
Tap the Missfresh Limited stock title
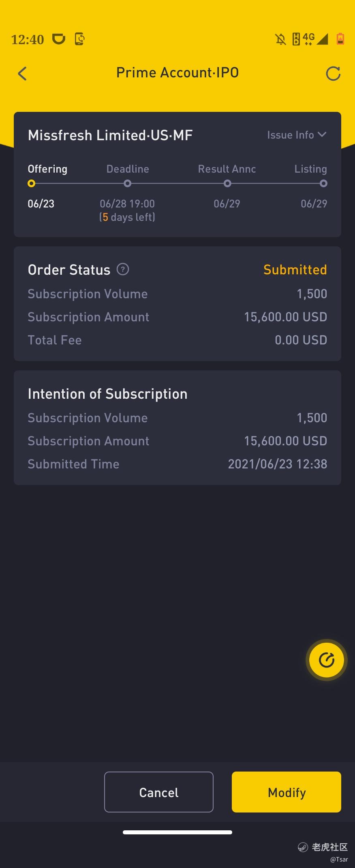110,135
